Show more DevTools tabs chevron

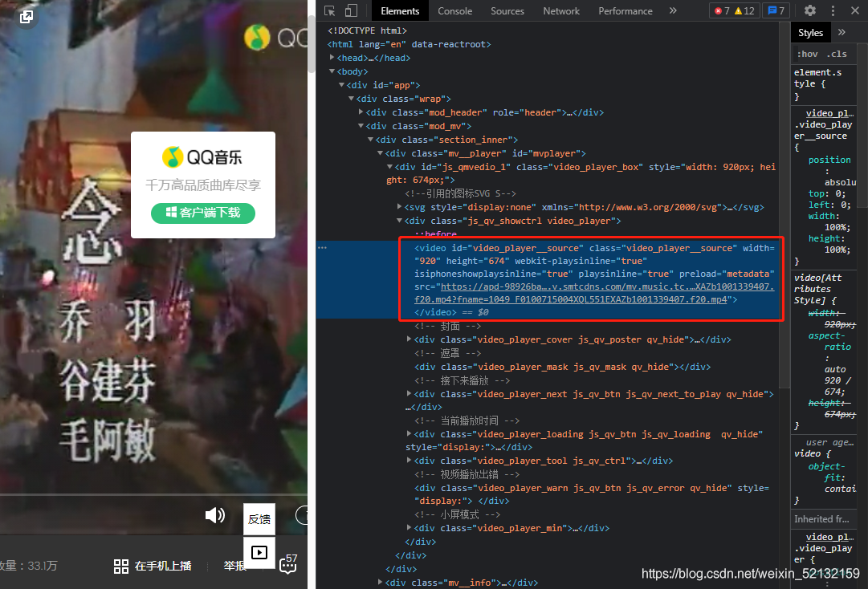[x=673, y=10]
